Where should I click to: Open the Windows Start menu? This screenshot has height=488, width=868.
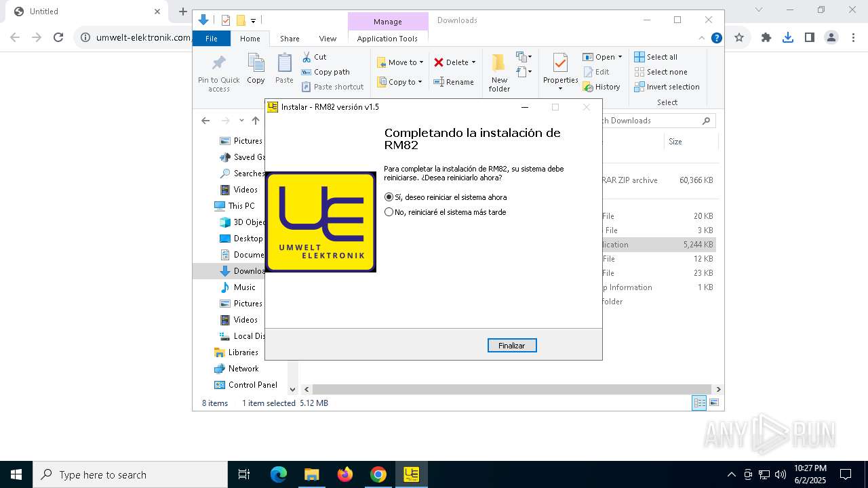coord(16,474)
